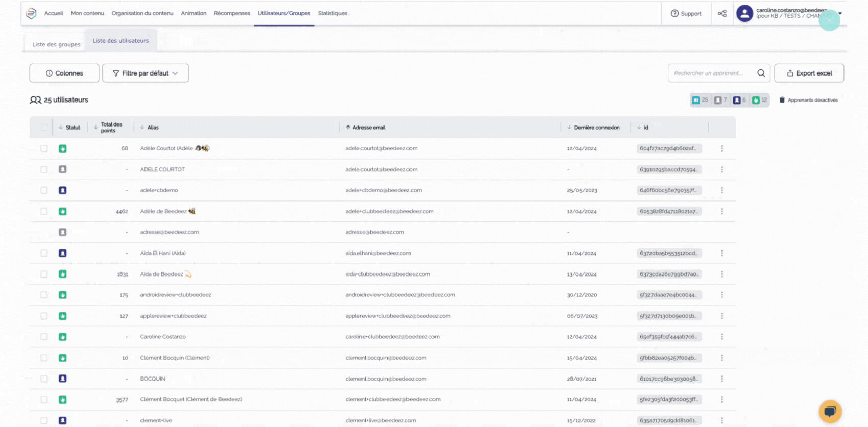
Task: Click the Export excel button
Action: pos(809,73)
